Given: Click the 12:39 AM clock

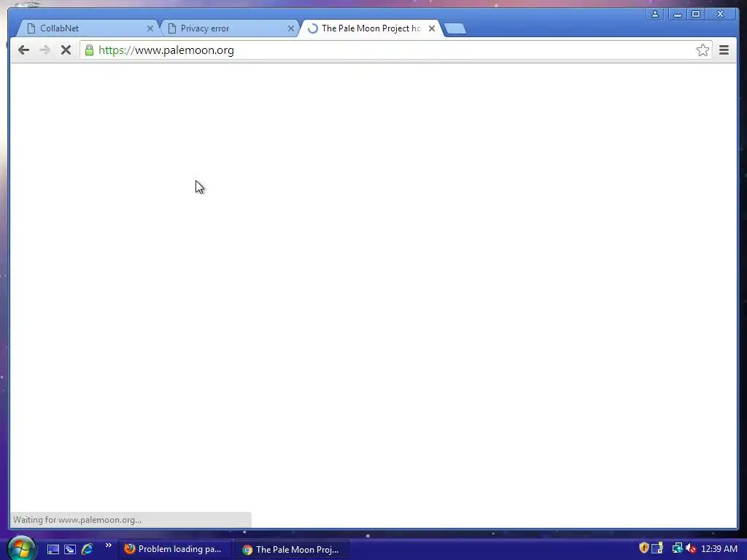Looking at the screenshot, I should click(x=719, y=548).
